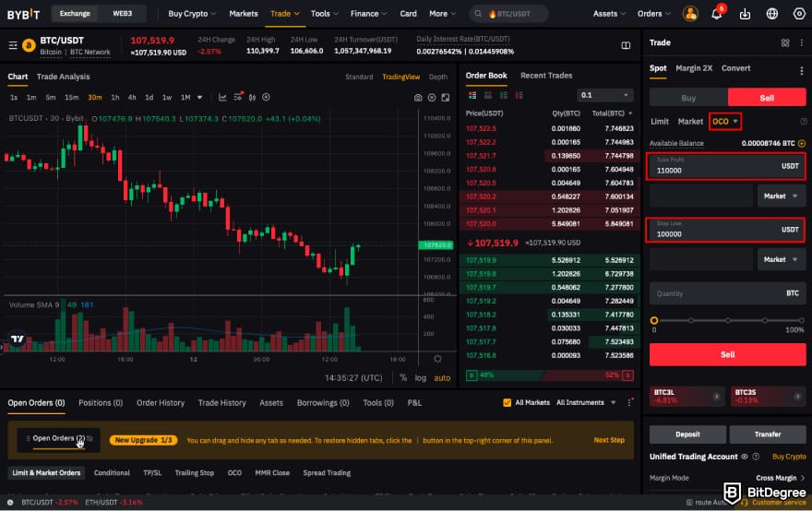Switch to the Margin 2X tab

coord(694,68)
